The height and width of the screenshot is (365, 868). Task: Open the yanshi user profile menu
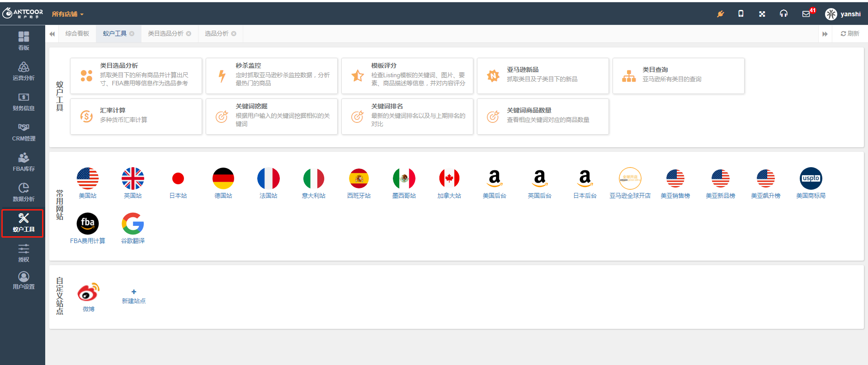[843, 14]
